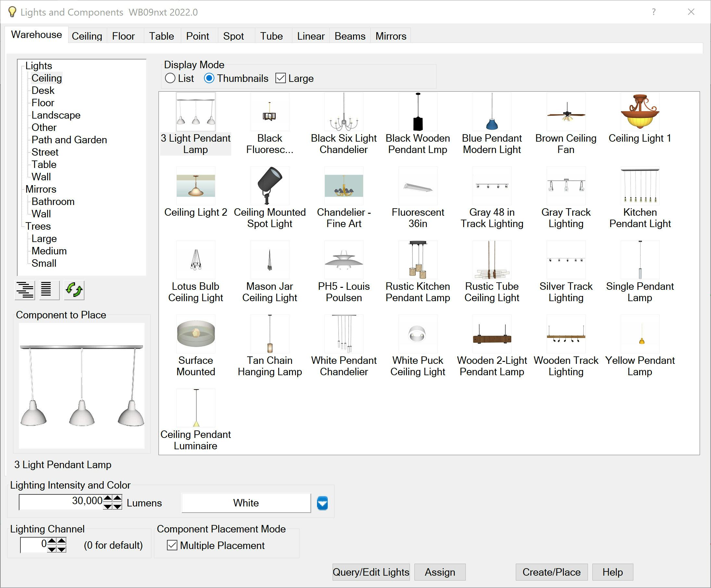Open the light color dropdown arrow

pyautogui.click(x=322, y=503)
